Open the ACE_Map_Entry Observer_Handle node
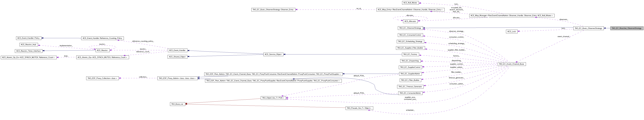644x120 pixels. coord(410,10)
